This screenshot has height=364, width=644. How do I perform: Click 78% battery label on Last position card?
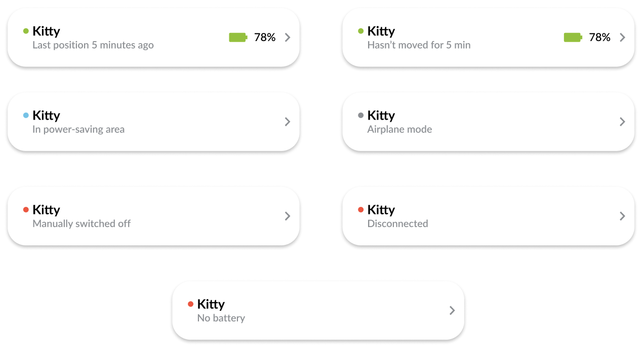265,37
